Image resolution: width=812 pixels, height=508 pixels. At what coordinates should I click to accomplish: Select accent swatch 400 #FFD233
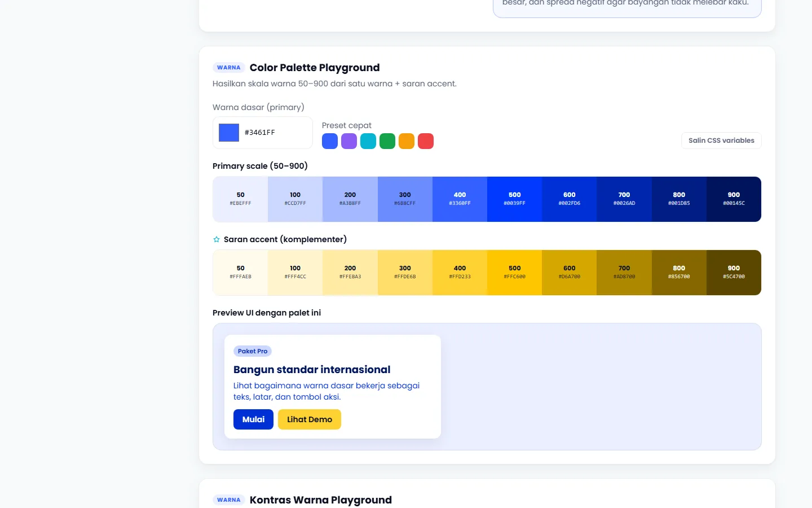460,273
